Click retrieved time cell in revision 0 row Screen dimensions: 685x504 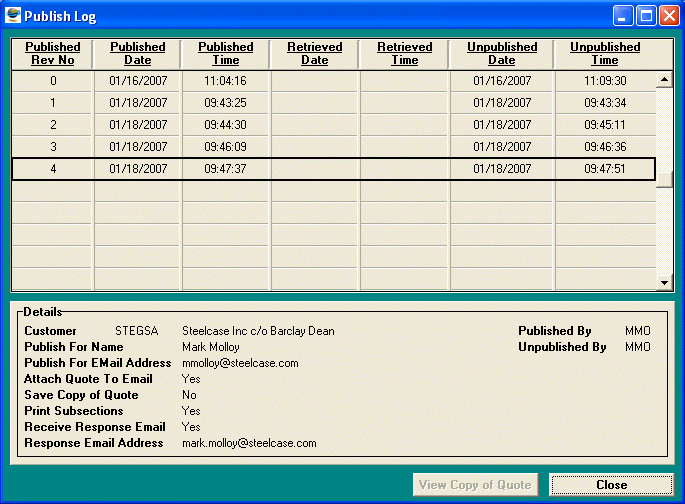pos(405,81)
